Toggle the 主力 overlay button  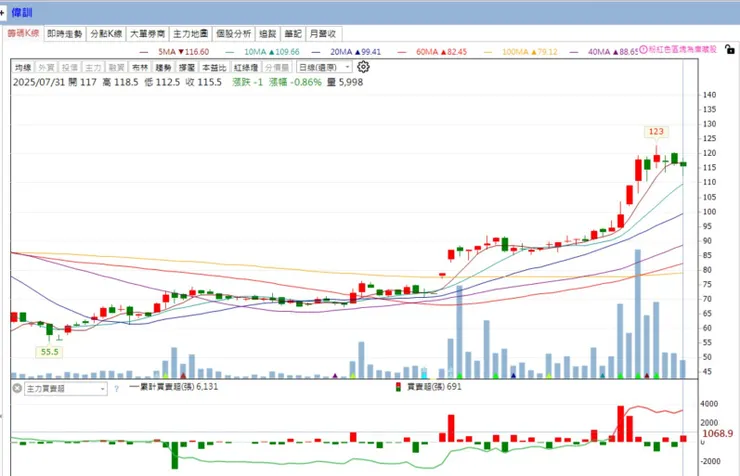click(93, 67)
